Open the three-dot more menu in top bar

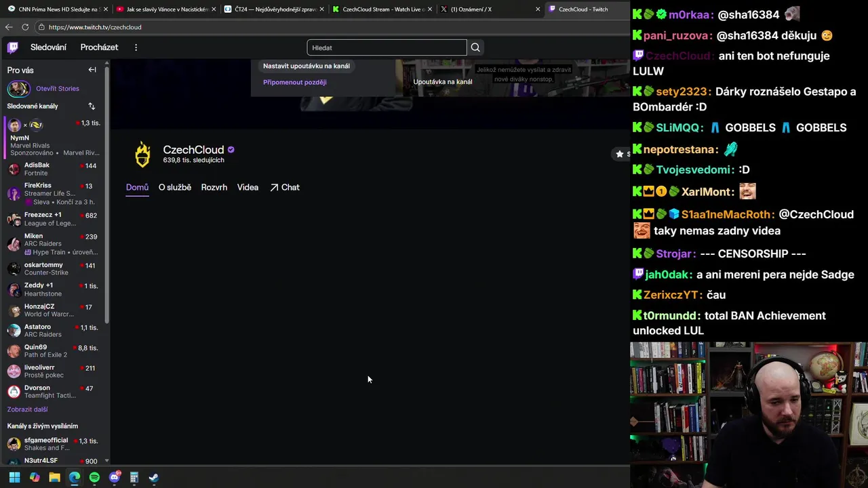pyautogui.click(x=136, y=47)
